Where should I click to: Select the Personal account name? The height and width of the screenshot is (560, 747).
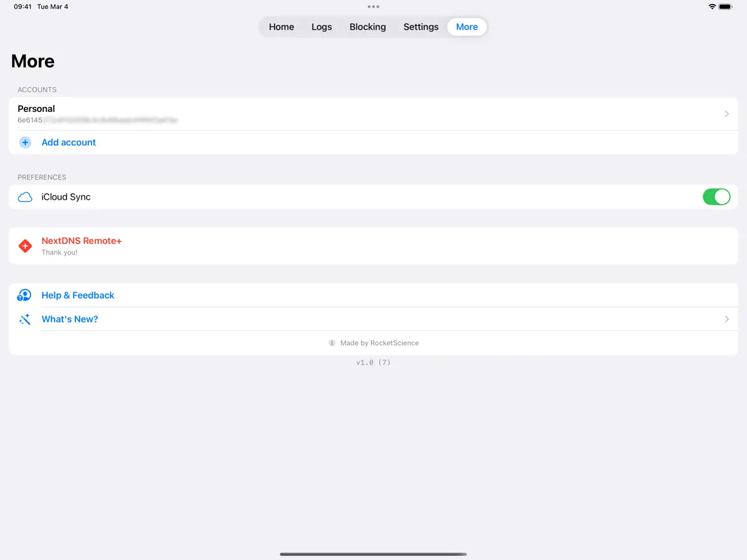[36, 109]
